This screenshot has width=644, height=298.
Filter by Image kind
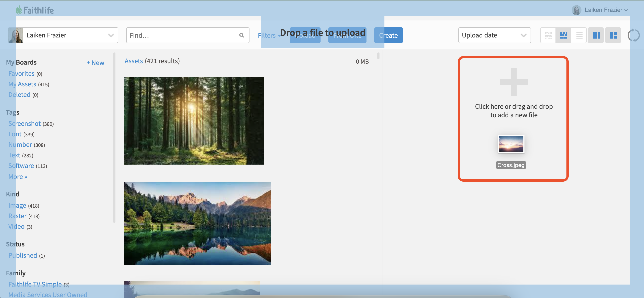click(x=17, y=205)
